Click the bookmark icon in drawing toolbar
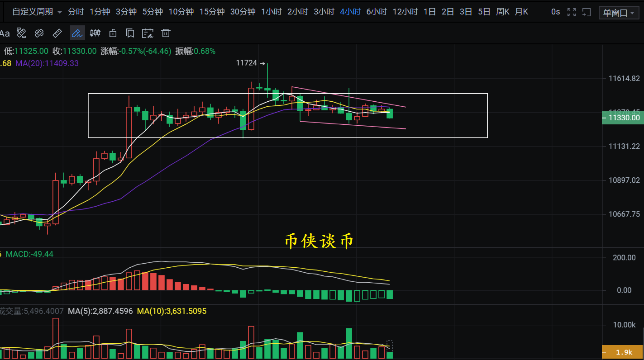The height and width of the screenshot is (360, 644). pyautogui.click(x=130, y=33)
